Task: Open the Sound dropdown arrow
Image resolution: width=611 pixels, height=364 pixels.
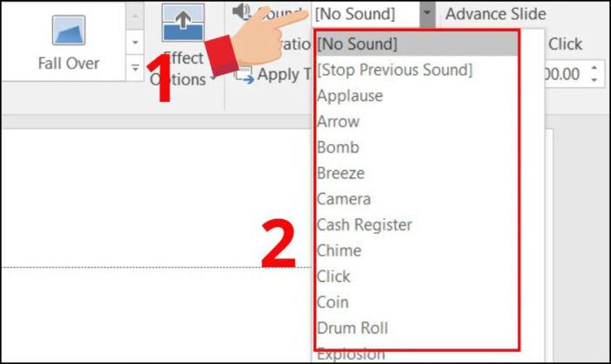Action: click(427, 13)
